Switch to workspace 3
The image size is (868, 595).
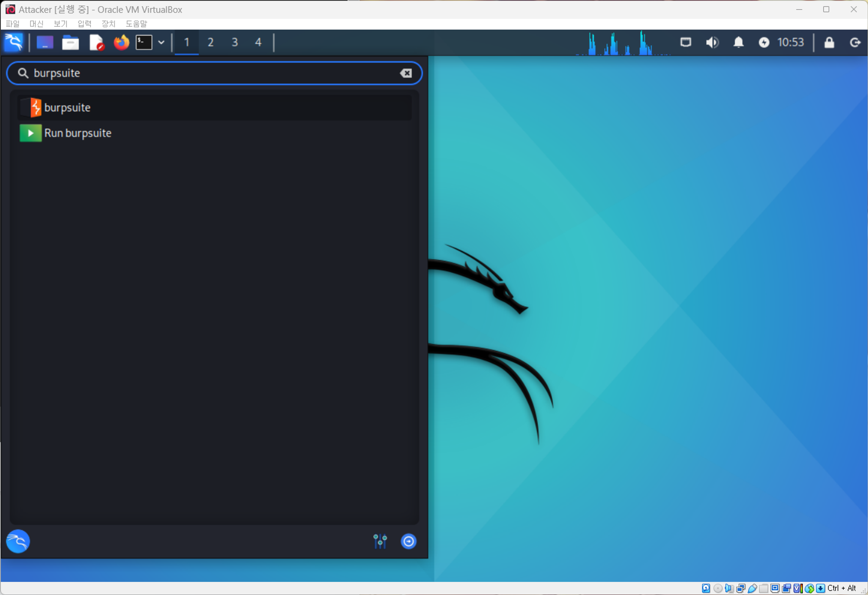(234, 43)
